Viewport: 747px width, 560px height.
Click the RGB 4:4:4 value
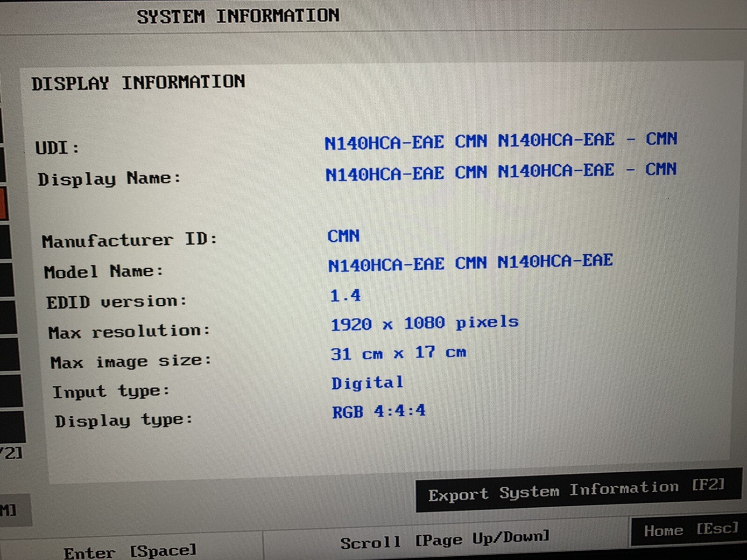tap(379, 412)
